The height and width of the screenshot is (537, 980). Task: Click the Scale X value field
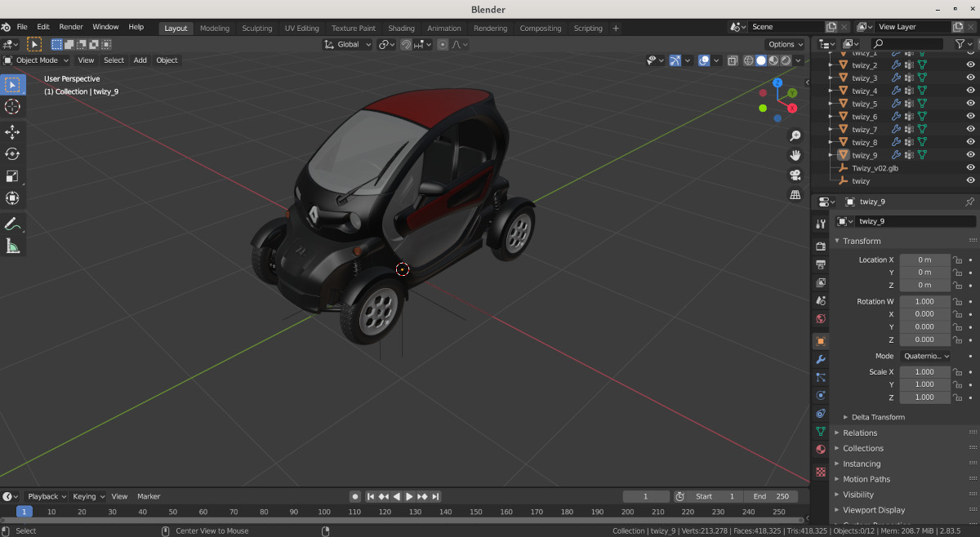(x=924, y=372)
